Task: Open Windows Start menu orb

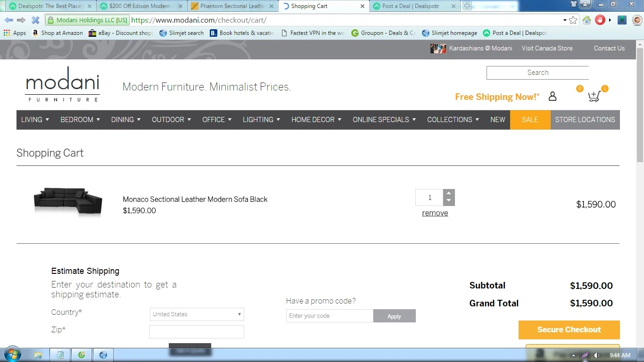Action: [12, 355]
